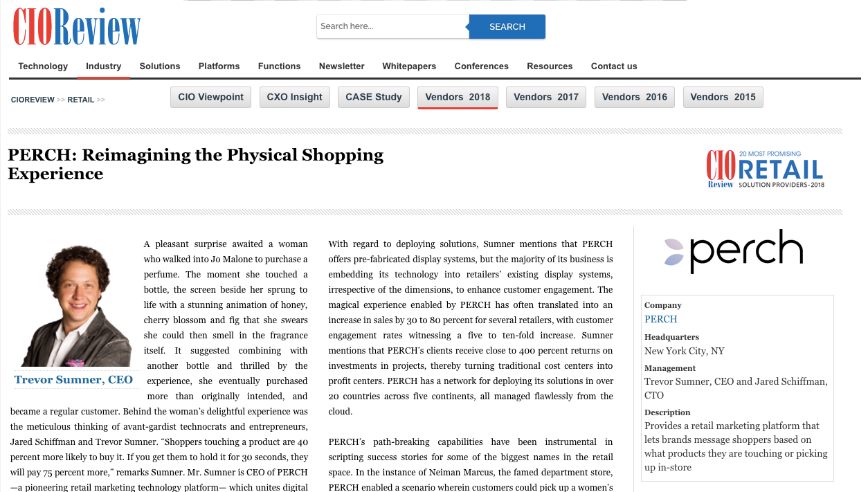Go to the Newsletter page
The width and height of the screenshot is (868, 492).
341,66
